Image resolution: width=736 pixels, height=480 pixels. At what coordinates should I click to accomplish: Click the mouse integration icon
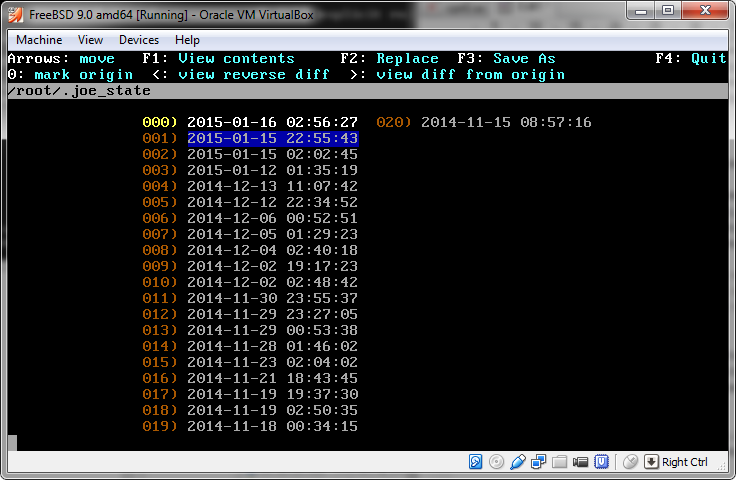[630, 462]
